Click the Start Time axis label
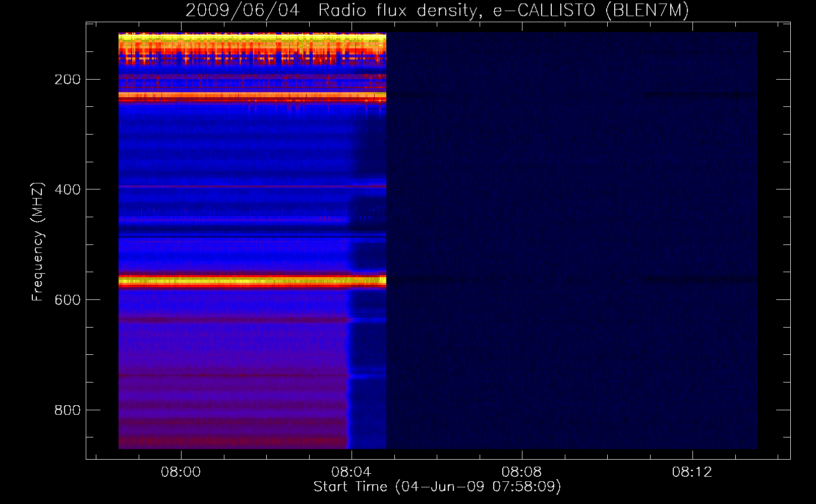 437,487
